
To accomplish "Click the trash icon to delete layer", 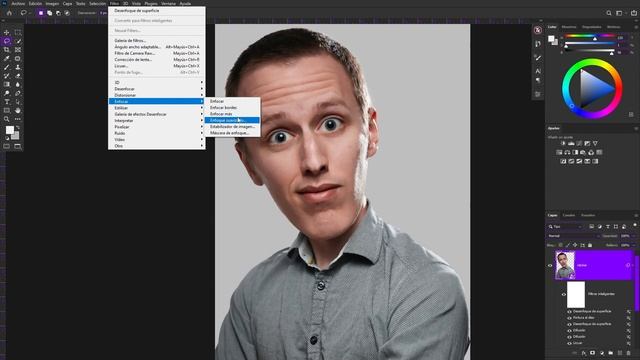I will [629, 353].
